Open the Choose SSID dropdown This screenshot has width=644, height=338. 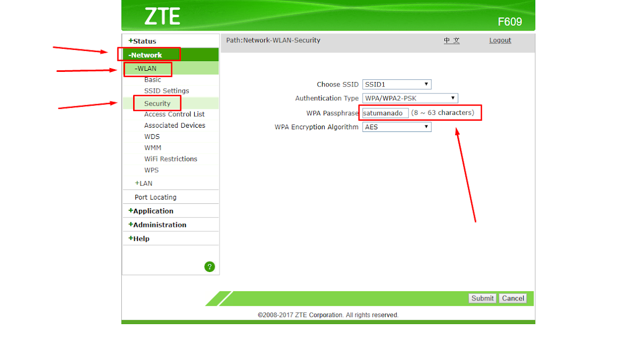(397, 84)
